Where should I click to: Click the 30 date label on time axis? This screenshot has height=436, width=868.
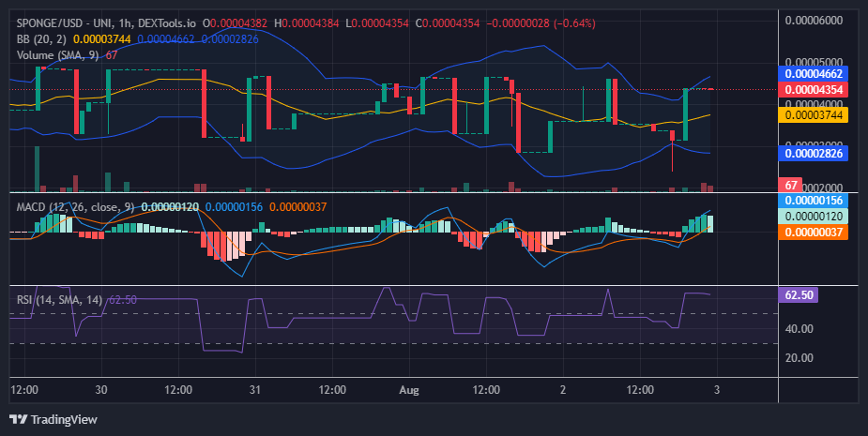(100, 389)
